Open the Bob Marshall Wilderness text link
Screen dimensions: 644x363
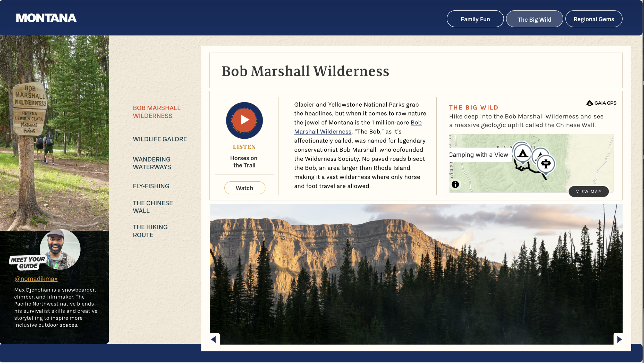click(x=323, y=132)
